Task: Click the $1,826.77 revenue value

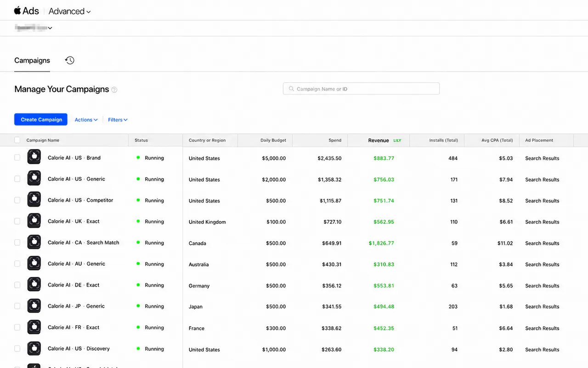Action: 381,243
